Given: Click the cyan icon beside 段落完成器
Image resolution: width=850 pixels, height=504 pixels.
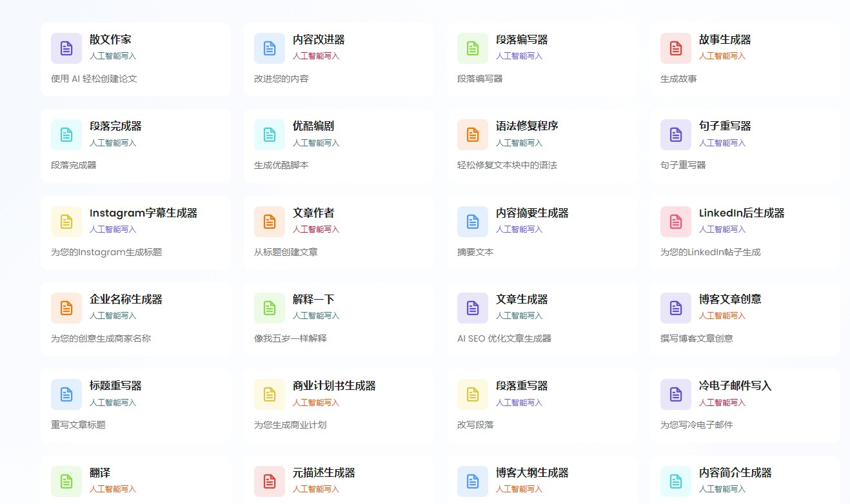Looking at the screenshot, I should [66, 135].
